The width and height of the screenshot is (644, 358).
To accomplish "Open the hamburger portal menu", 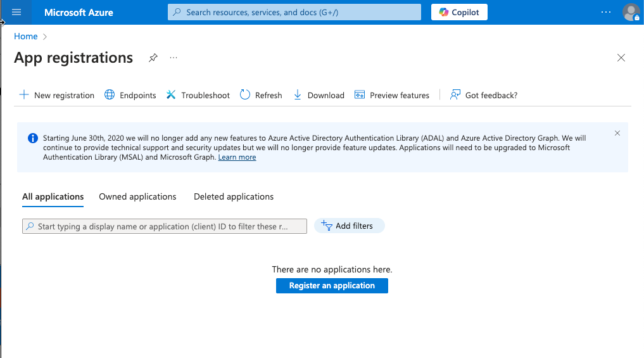I will [x=16, y=12].
